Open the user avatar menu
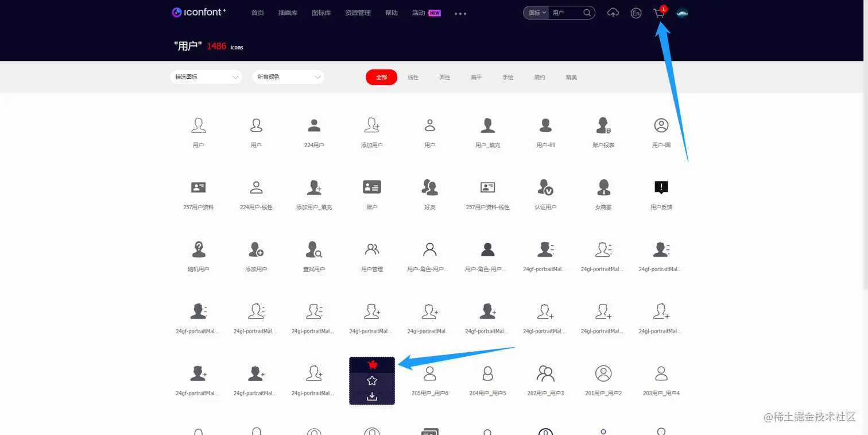The image size is (868, 435). click(x=682, y=13)
